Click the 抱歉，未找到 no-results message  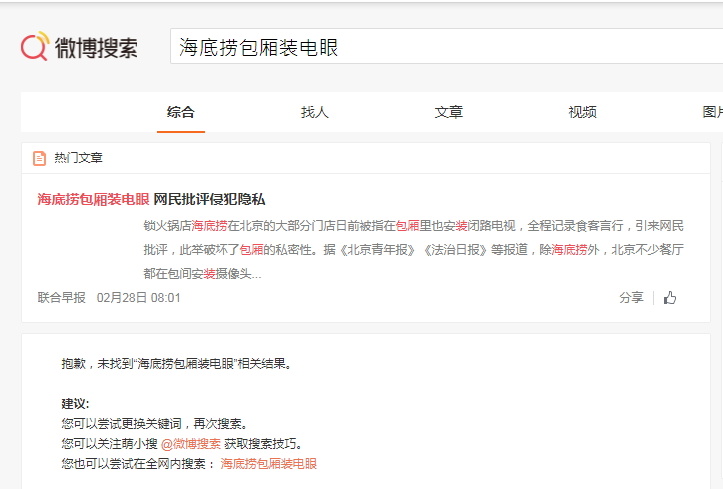(x=177, y=364)
